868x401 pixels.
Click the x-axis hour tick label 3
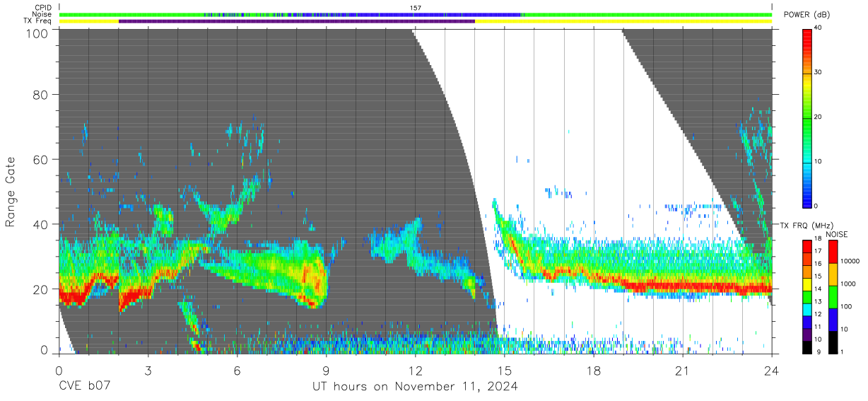(x=148, y=370)
